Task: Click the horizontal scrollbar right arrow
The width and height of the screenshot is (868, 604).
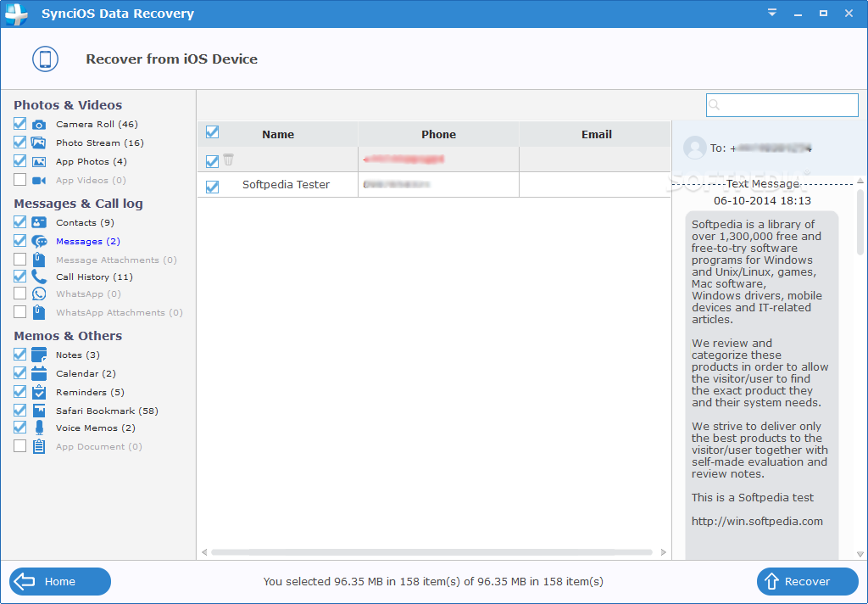Action: (x=663, y=552)
